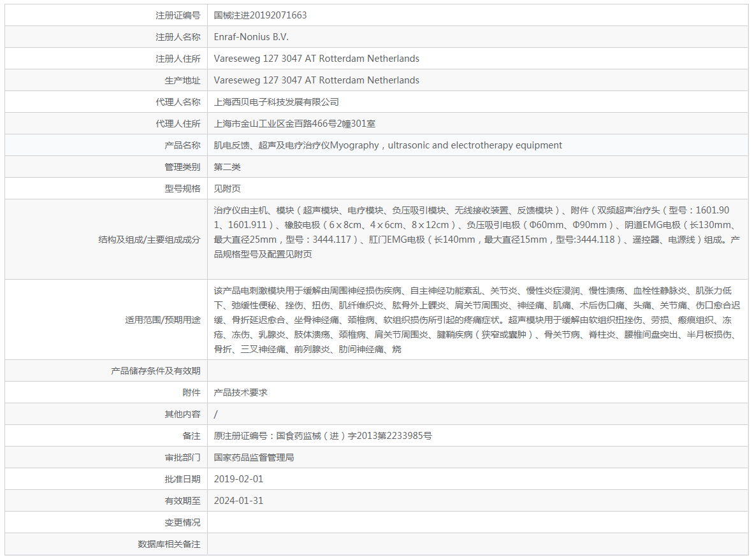Click the slash value beside 其他内容
Screen dimensions: 754x560
[x=216, y=414]
